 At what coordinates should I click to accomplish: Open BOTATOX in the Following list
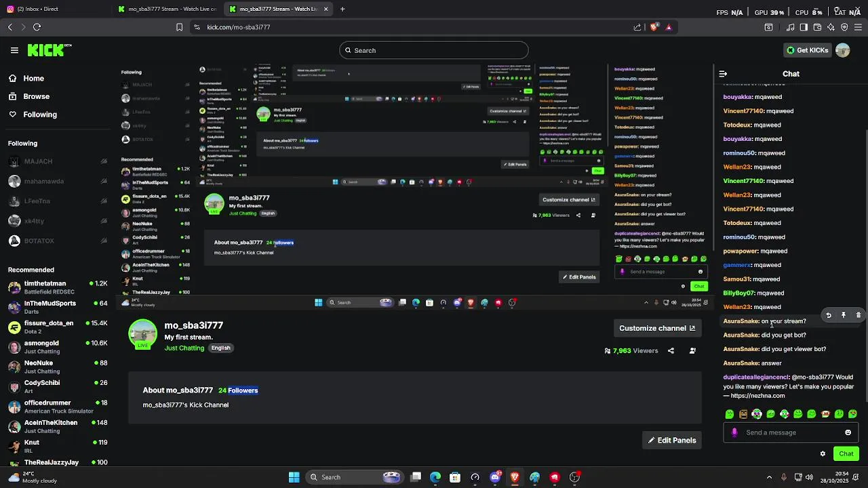(58, 241)
